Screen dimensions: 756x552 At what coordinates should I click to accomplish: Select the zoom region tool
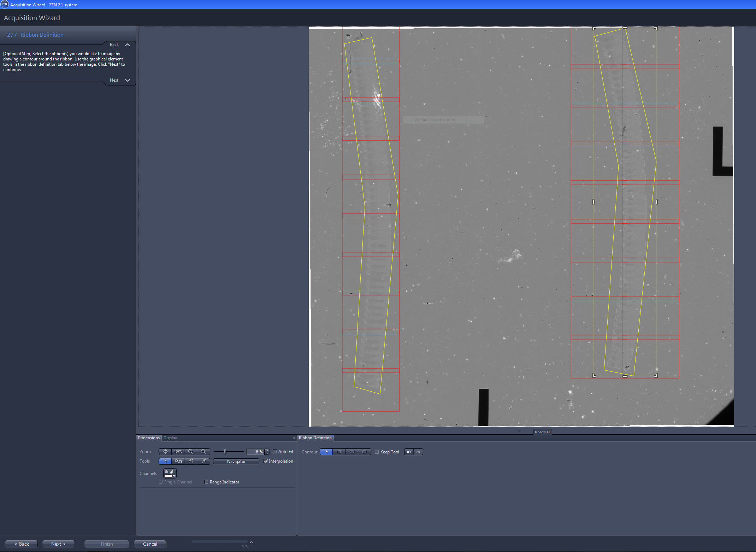pos(178,461)
